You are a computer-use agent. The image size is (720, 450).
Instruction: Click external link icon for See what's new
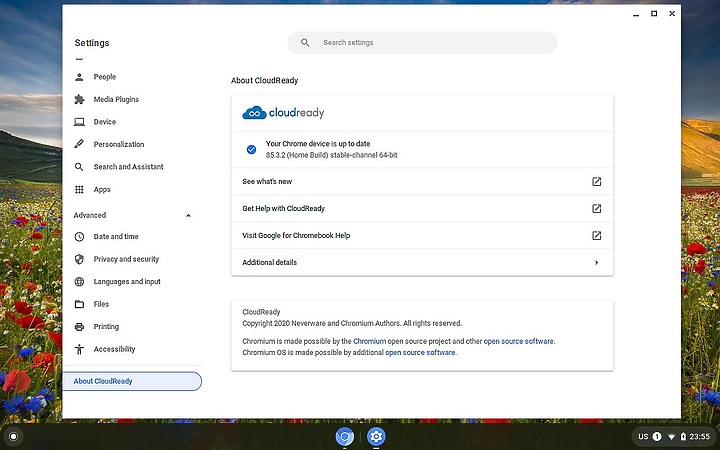click(x=596, y=181)
